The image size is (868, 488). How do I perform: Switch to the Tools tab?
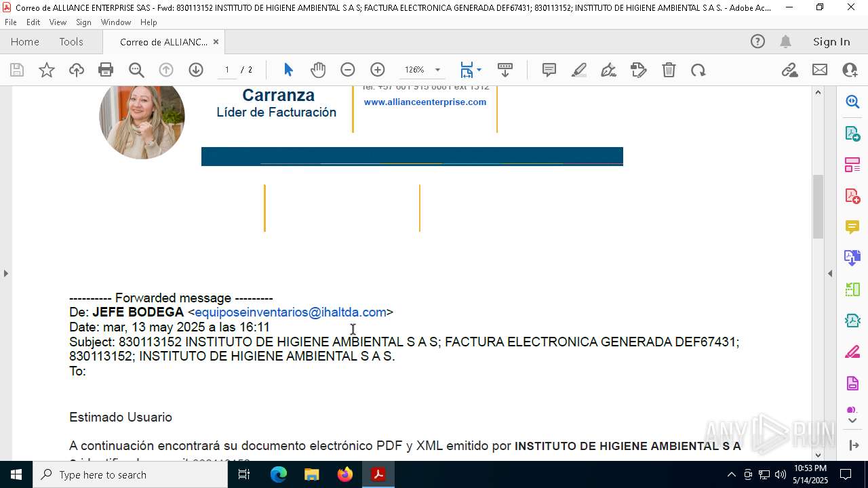71,41
